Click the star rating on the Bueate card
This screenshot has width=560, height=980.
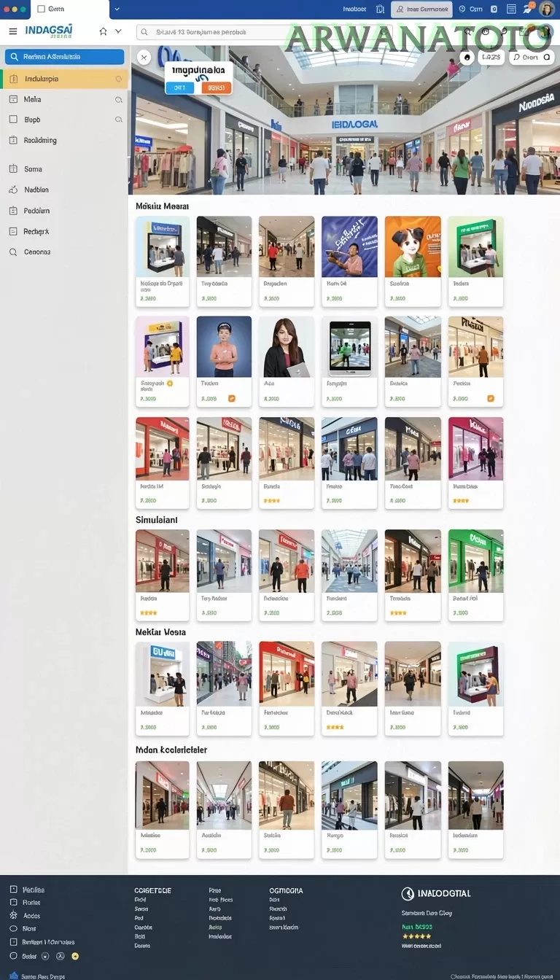coord(271,501)
